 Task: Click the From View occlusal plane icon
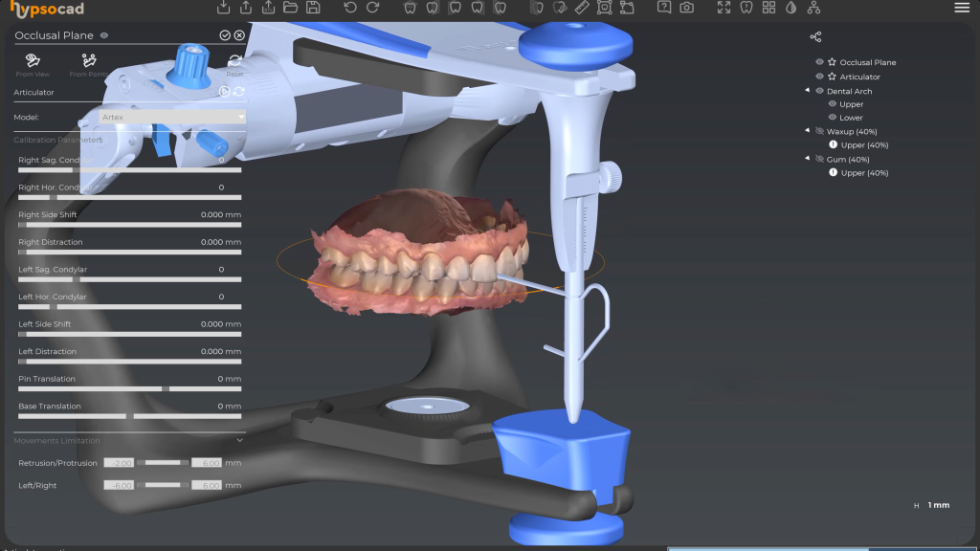click(x=33, y=61)
